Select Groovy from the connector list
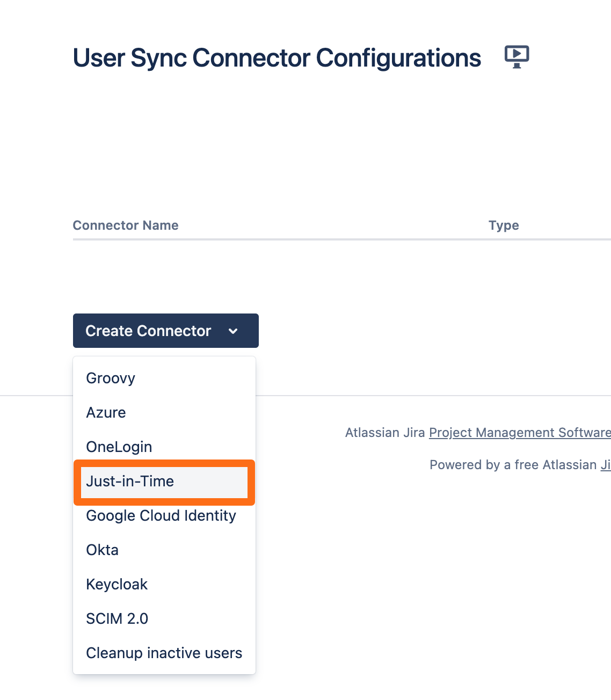The image size is (611, 700). 111,378
